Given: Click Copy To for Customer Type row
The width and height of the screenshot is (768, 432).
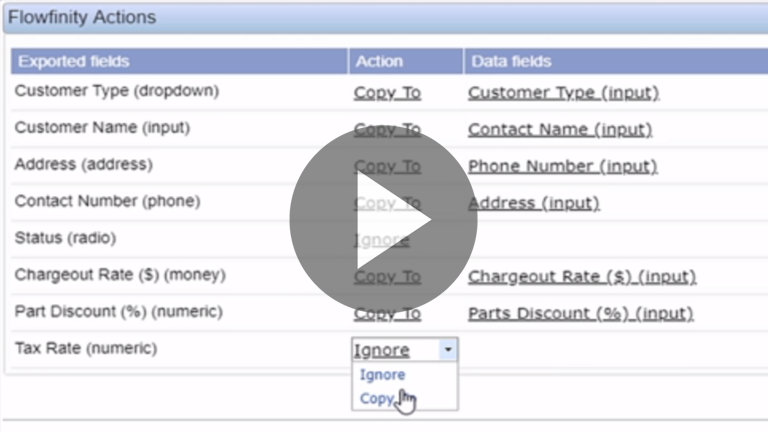Looking at the screenshot, I should (x=387, y=93).
